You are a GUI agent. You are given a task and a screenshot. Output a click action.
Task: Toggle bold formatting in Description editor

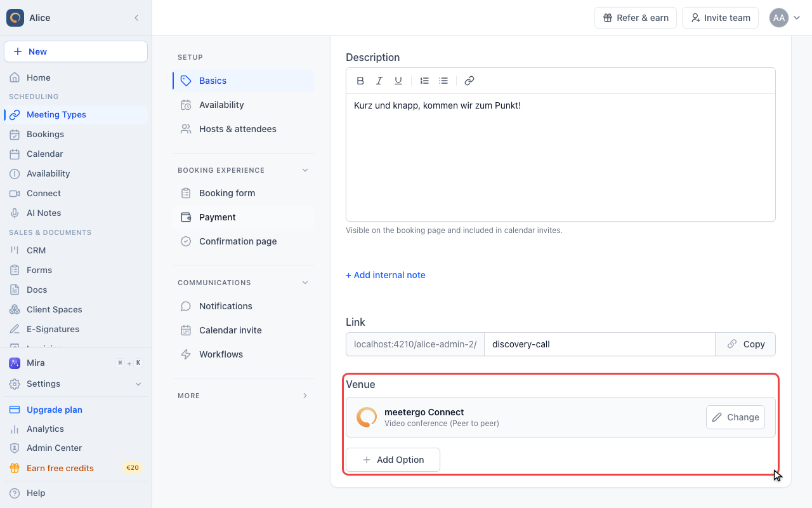point(360,81)
